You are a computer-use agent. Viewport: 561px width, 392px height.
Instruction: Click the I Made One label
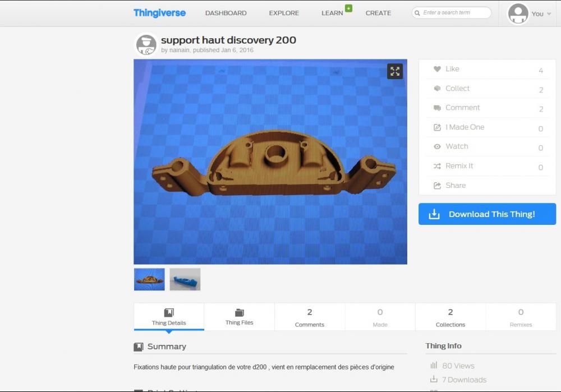465,127
